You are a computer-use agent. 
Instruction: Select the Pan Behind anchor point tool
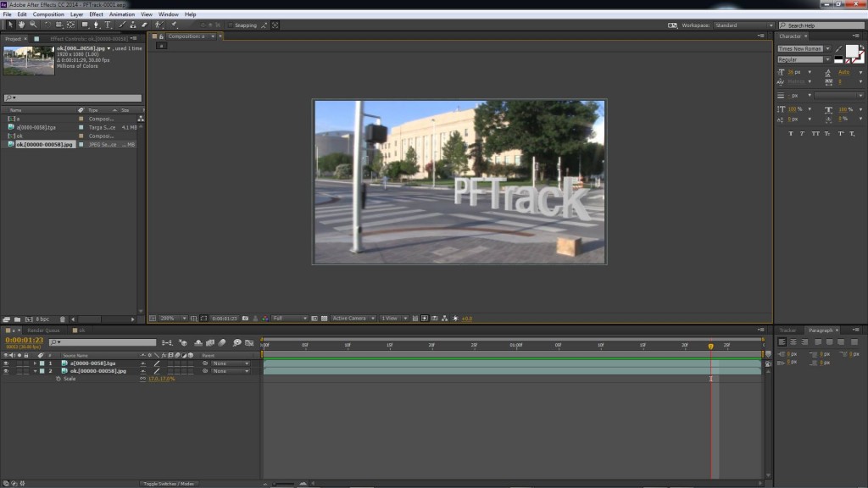point(71,25)
